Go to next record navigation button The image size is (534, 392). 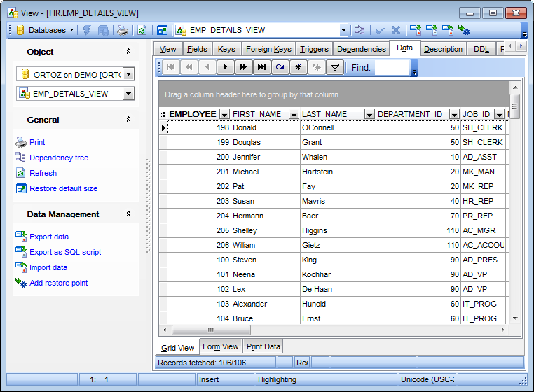(x=225, y=67)
